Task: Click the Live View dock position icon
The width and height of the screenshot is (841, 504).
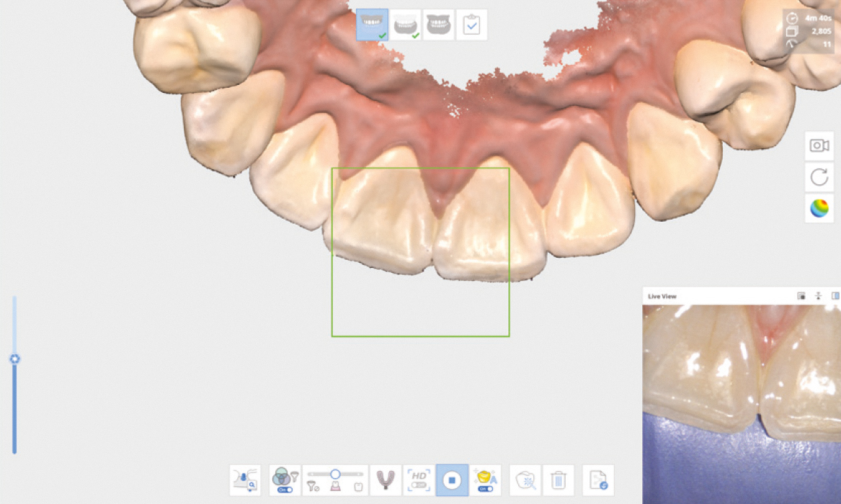Action: pyautogui.click(x=801, y=296)
